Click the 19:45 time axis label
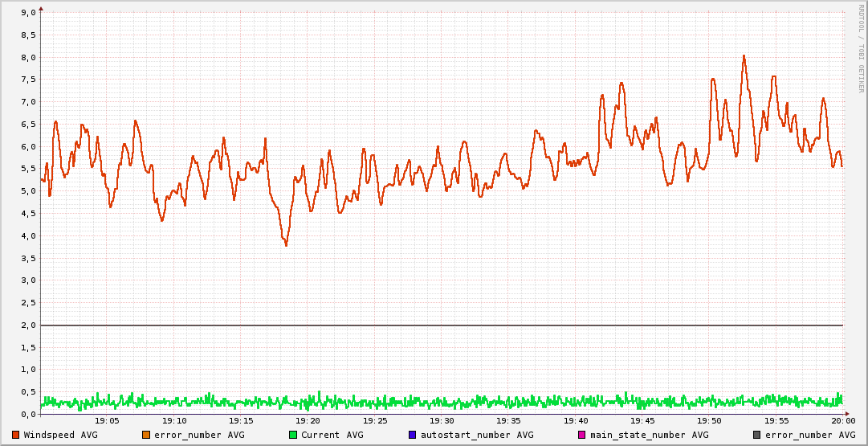Image resolution: width=868 pixels, height=446 pixels. (x=642, y=420)
